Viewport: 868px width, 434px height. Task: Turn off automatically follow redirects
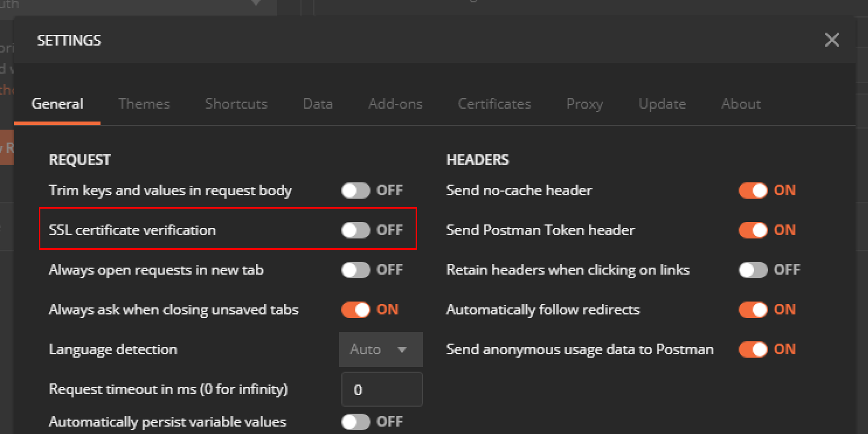tap(753, 310)
